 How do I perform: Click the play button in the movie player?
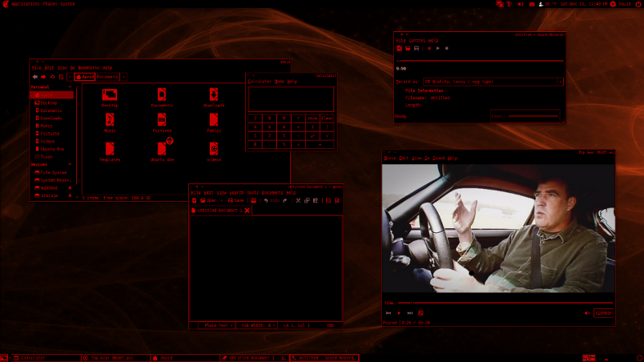pos(399,313)
